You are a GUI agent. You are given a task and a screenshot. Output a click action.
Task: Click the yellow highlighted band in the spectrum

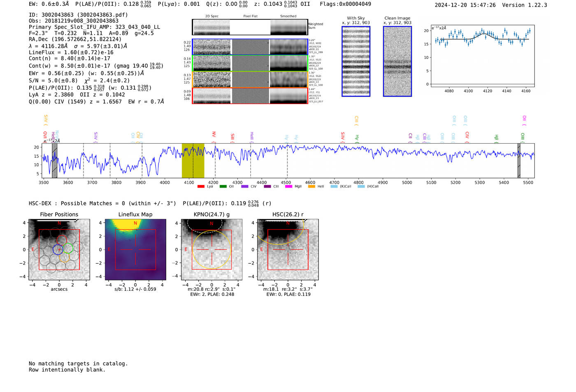pos(193,160)
